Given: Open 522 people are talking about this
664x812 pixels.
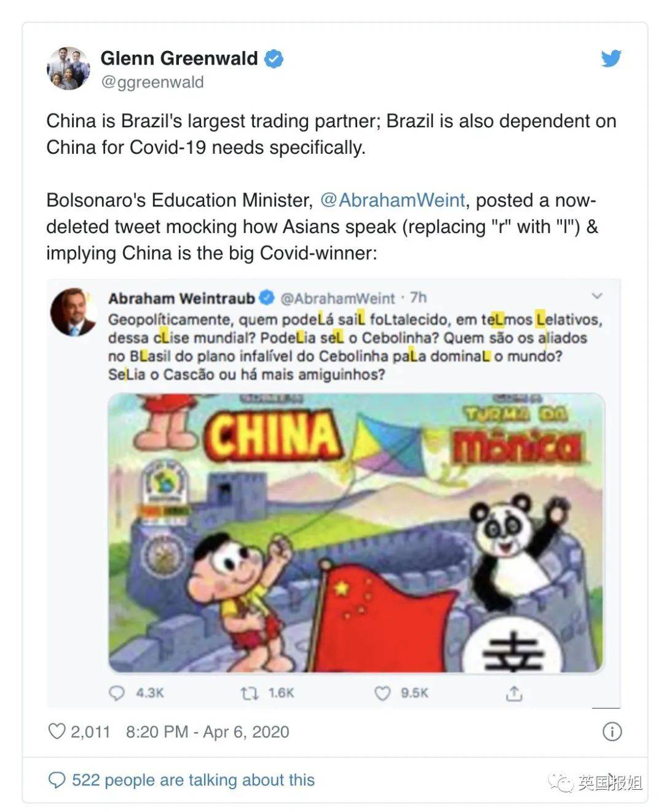Looking at the screenshot, I should click(x=193, y=780).
